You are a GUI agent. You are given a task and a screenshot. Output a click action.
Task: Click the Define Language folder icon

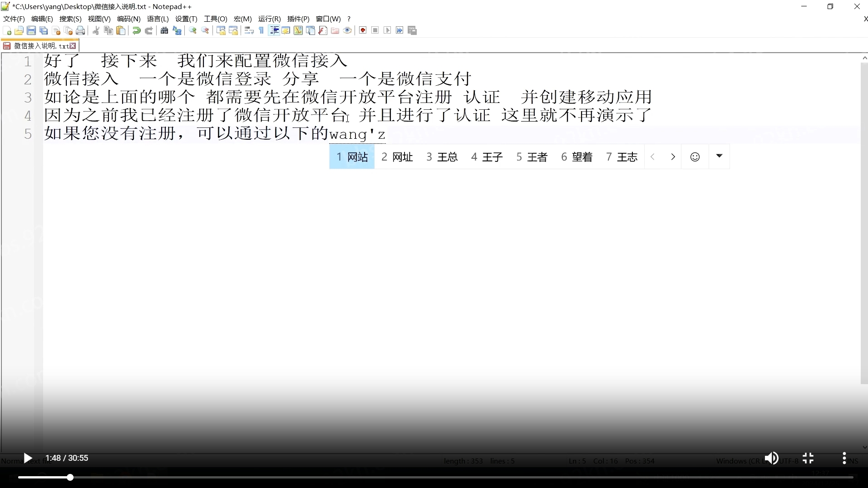tap(286, 30)
